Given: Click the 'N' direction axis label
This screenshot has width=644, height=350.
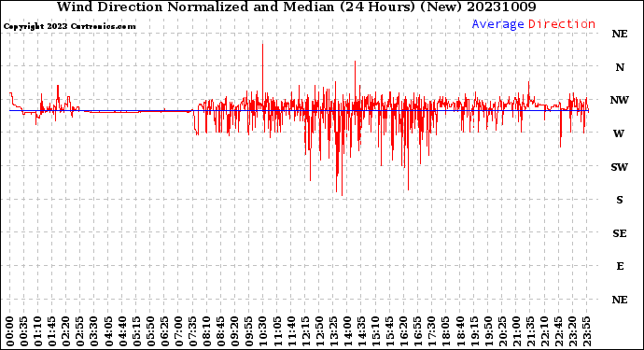Looking at the screenshot, I should pos(620,67).
